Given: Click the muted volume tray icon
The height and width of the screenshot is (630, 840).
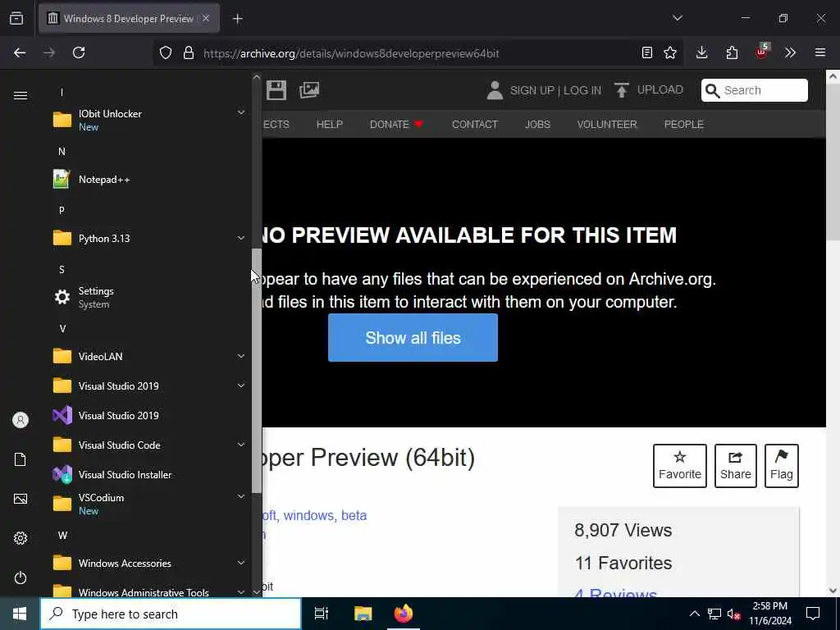Looking at the screenshot, I should 734,614.
